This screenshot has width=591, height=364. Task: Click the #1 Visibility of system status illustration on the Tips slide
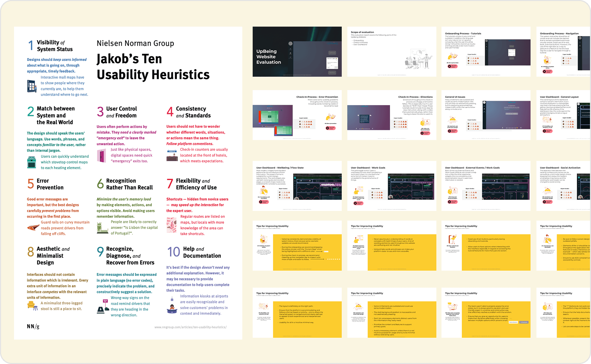click(263, 240)
